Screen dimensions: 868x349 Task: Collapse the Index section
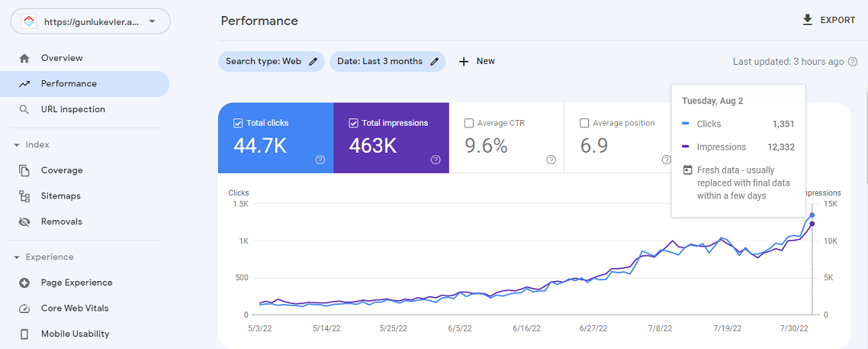pos(17,145)
